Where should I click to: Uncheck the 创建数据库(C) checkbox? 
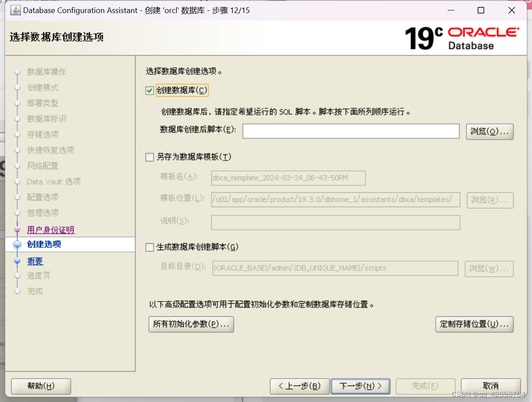point(150,90)
